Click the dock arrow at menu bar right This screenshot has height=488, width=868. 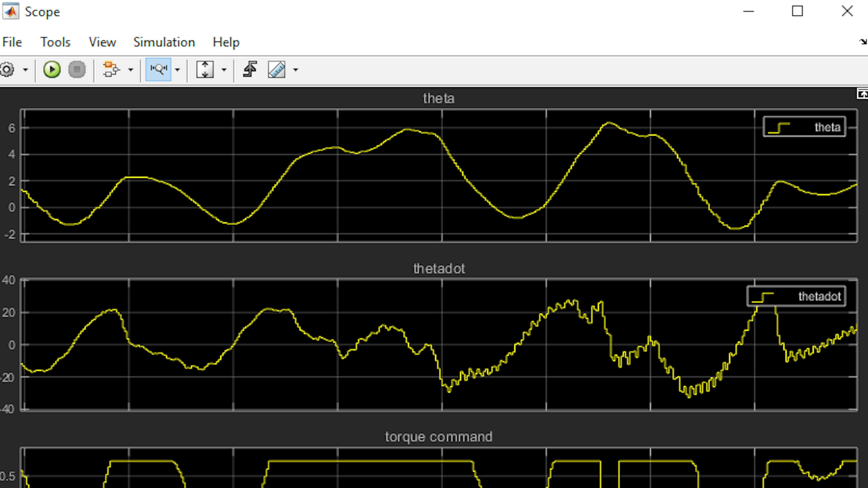point(863,42)
